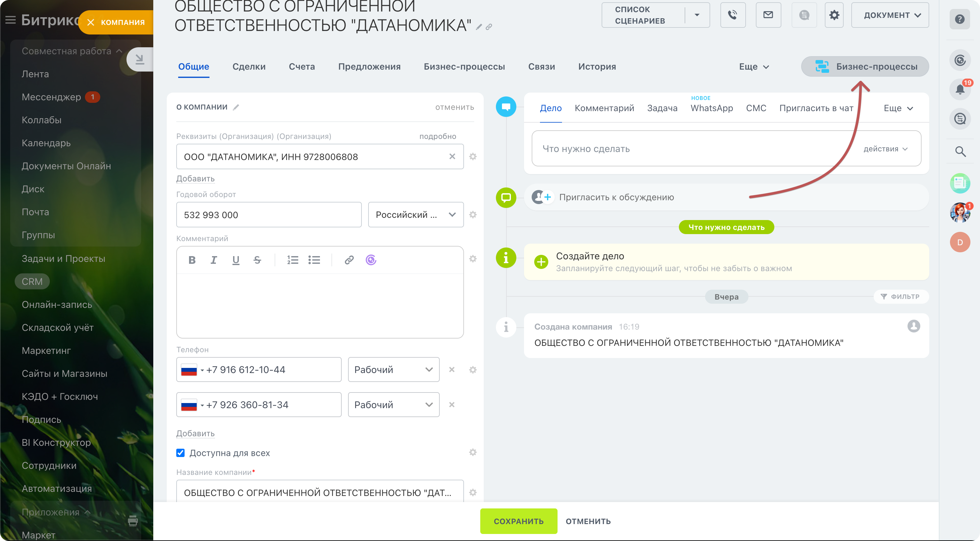Click the phone call icon in header
Viewport: 980px width, 541px height.
[732, 15]
